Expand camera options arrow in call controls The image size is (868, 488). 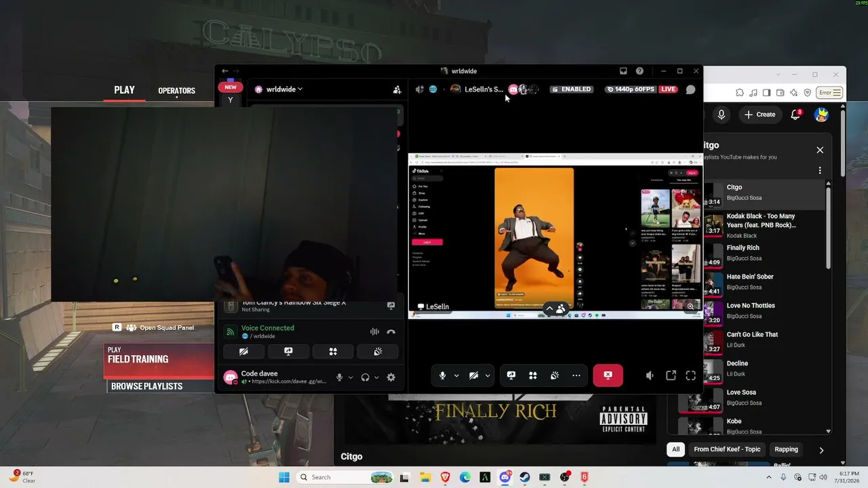coord(488,375)
